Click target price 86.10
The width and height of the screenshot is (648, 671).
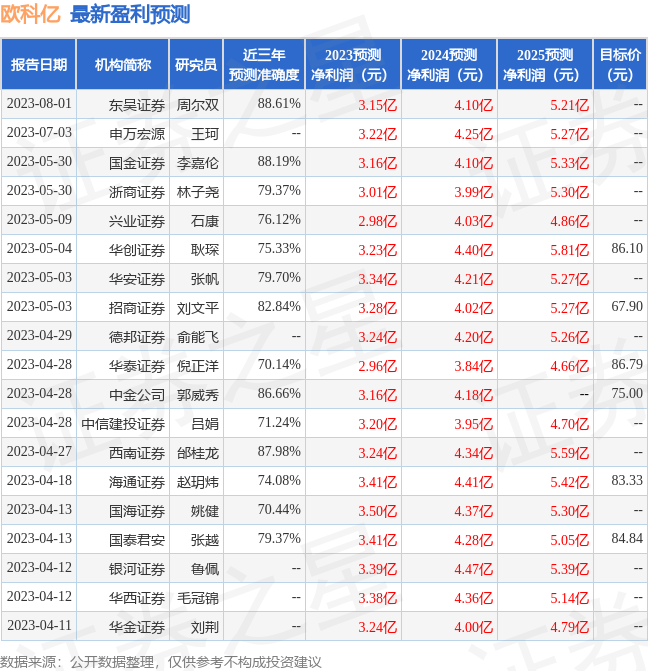point(627,249)
